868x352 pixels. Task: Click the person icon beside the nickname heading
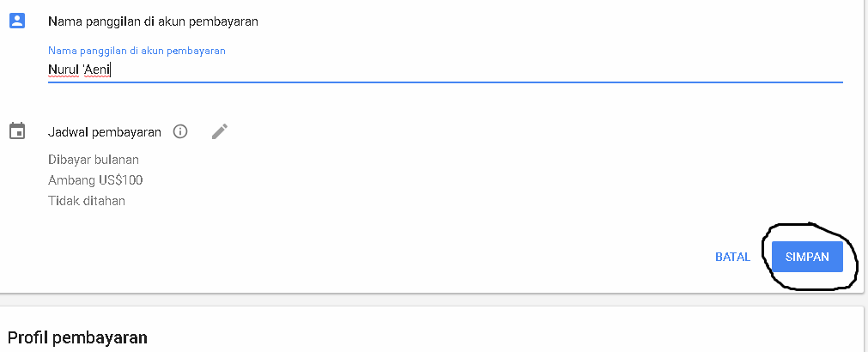coord(17,21)
